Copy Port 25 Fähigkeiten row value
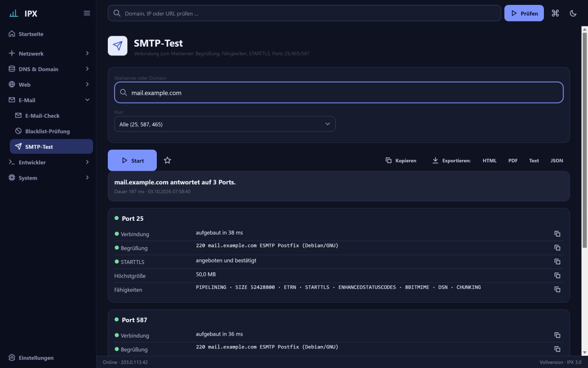The height and width of the screenshot is (368, 588). point(557,289)
